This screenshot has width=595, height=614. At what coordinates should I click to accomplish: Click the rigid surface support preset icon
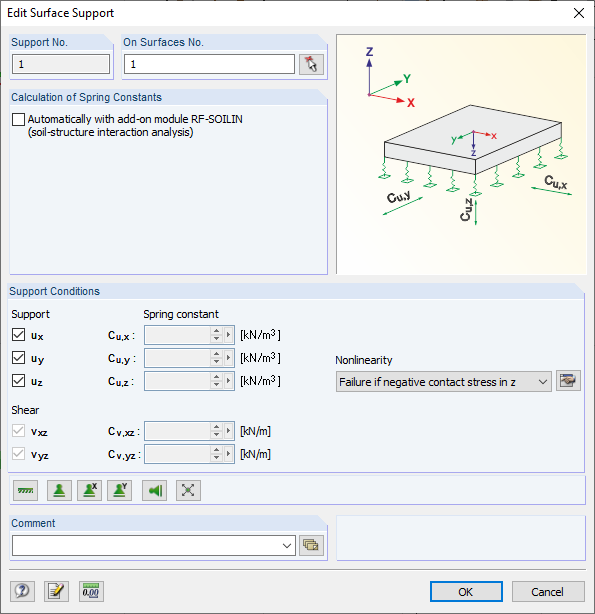pos(25,490)
